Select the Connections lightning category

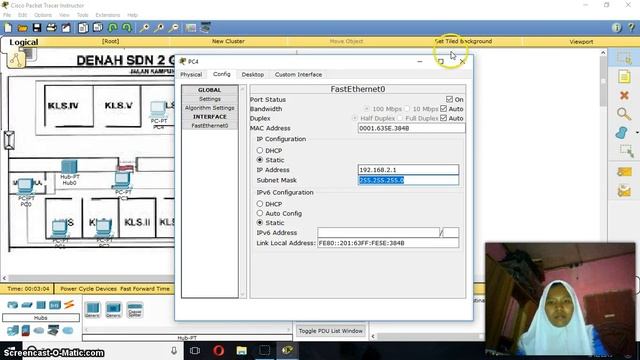point(69,304)
